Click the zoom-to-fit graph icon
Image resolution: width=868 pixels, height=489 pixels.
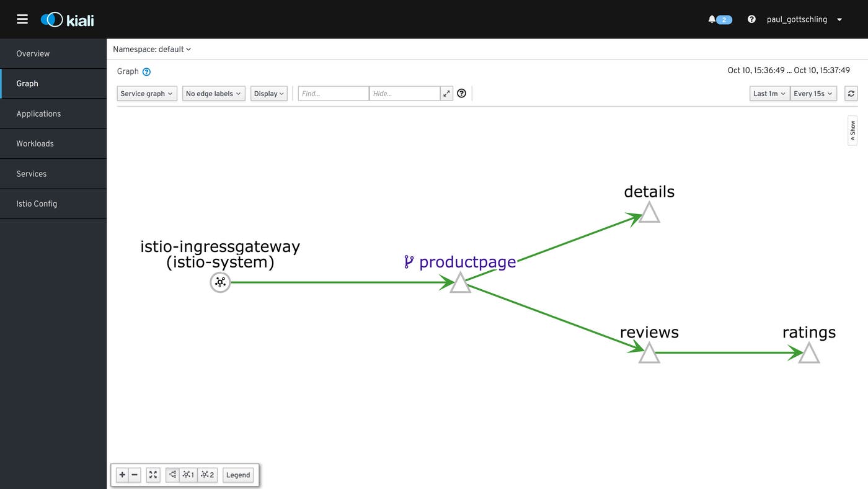coord(153,475)
